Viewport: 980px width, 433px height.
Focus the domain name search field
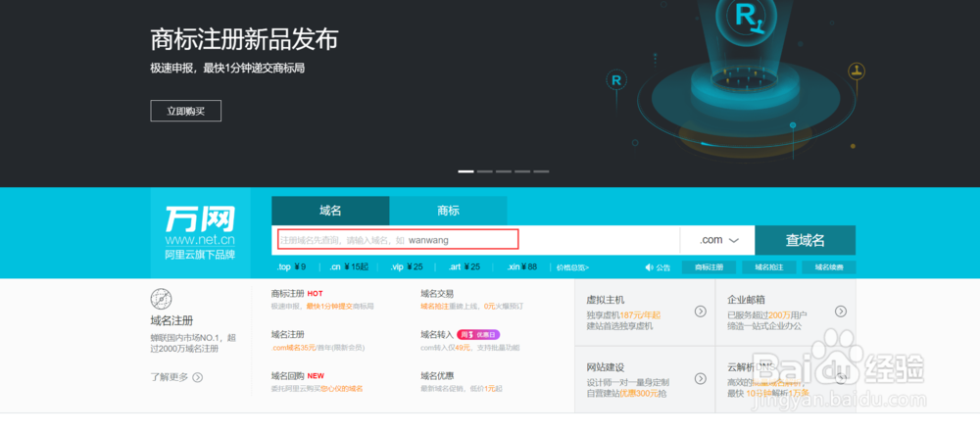(475, 240)
